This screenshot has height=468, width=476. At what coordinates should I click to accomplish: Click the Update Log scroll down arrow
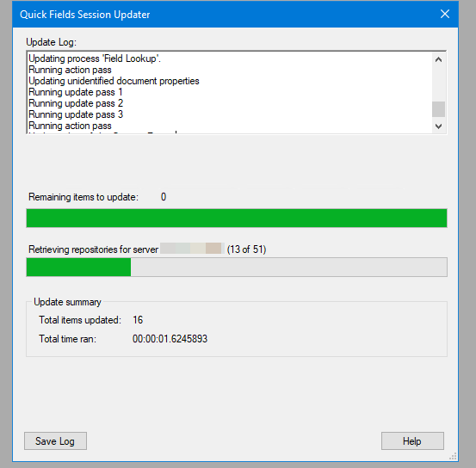438,126
